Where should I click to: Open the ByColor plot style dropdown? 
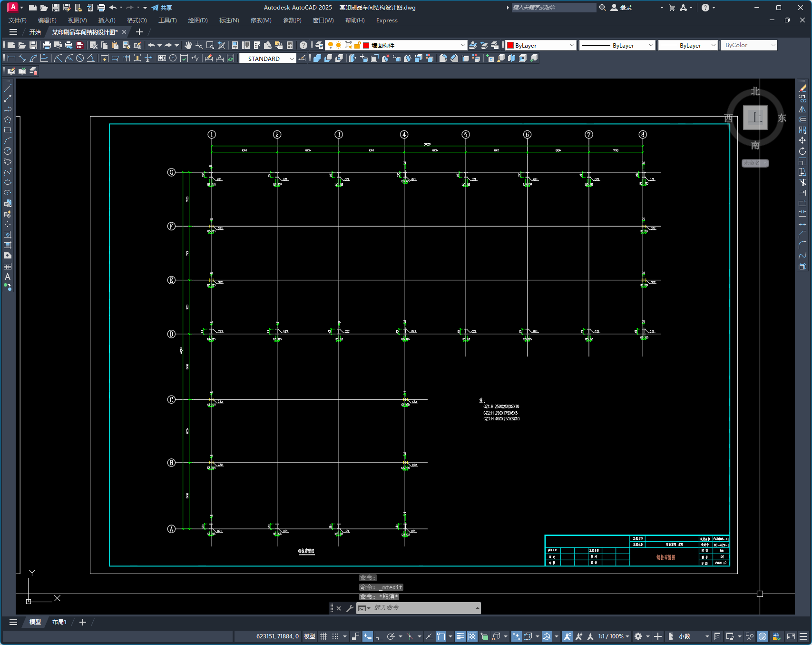749,45
